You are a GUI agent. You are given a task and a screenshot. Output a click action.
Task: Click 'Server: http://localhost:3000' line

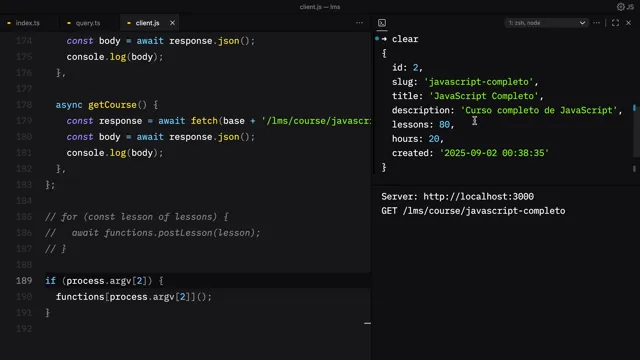(x=458, y=197)
